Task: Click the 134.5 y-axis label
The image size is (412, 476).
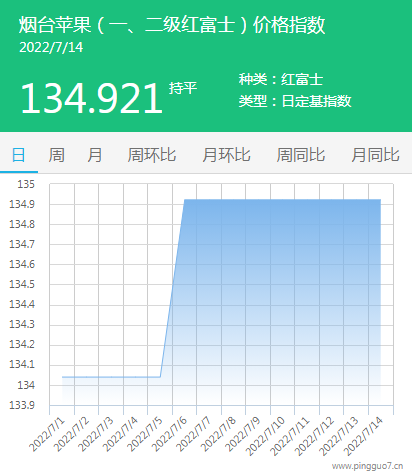Action: [x=22, y=284]
